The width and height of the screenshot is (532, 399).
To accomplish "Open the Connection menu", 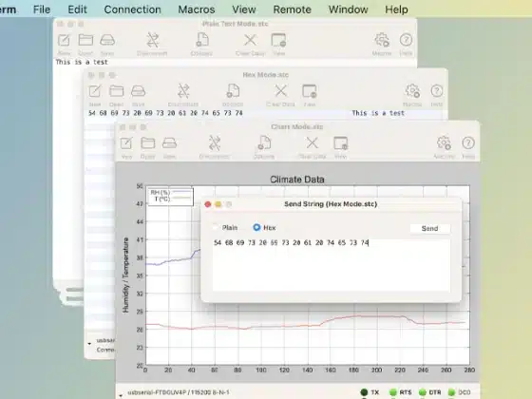I will pos(133,9).
